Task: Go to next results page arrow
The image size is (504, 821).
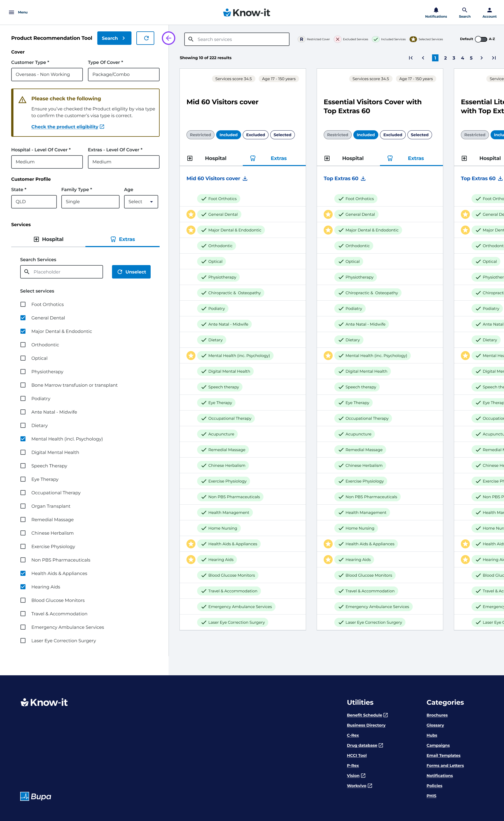Action: tap(481, 58)
